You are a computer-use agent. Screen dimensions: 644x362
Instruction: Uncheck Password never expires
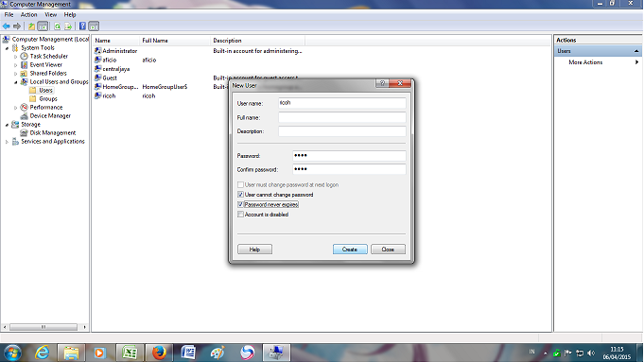click(x=240, y=204)
